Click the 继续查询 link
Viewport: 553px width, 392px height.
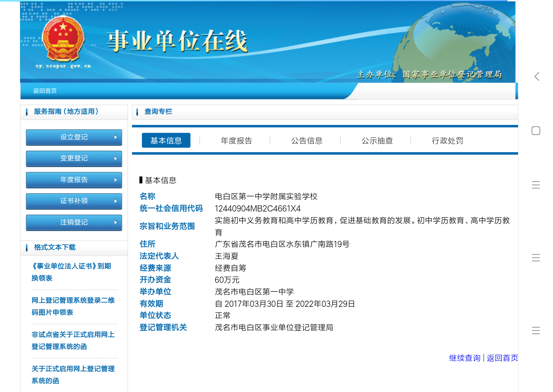[465, 358]
